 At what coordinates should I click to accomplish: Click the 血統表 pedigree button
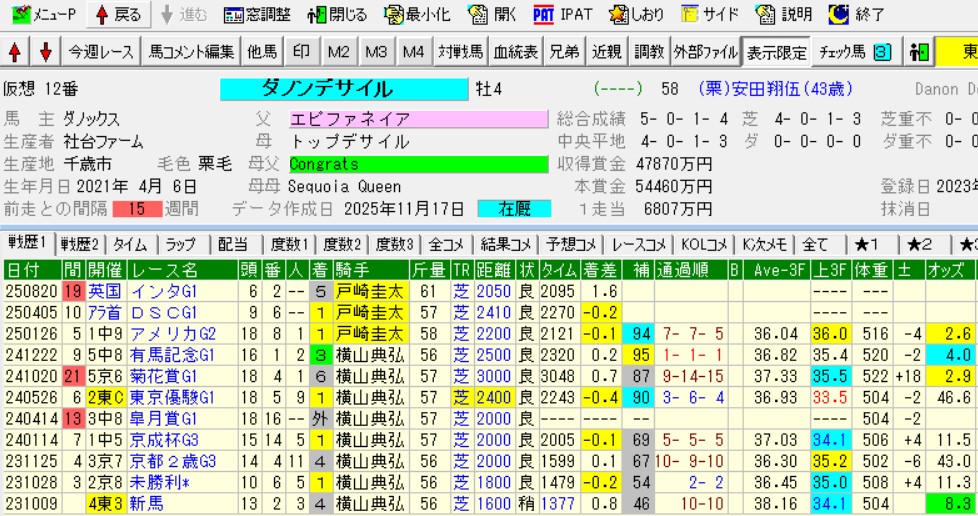(x=516, y=53)
